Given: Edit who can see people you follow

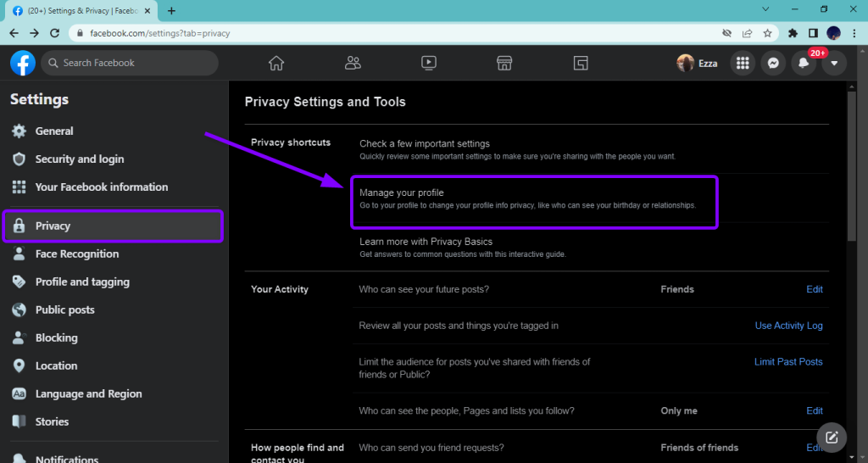Looking at the screenshot, I should tap(814, 410).
